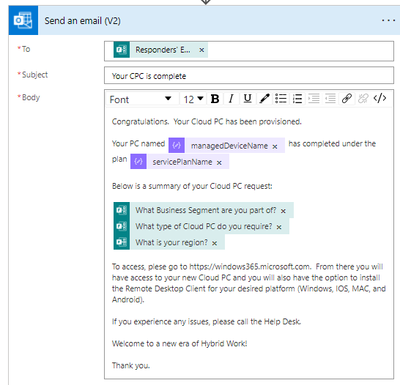Open the font size 12 dropdown
Viewport: 400px width, 385px height.
(193, 99)
